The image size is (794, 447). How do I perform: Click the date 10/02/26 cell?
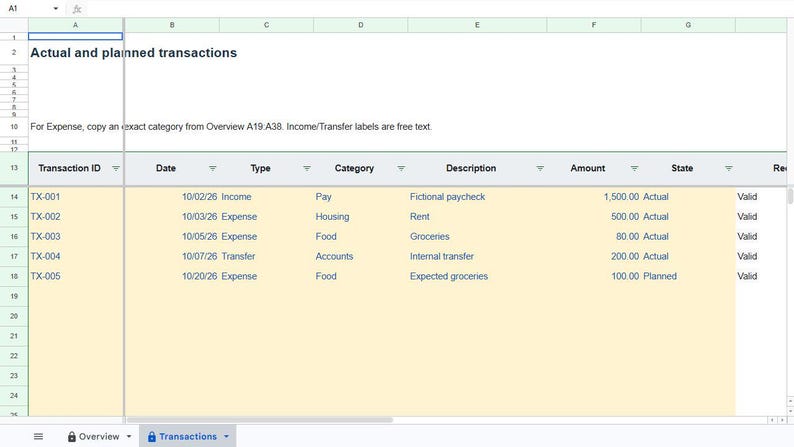click(172, 196)
